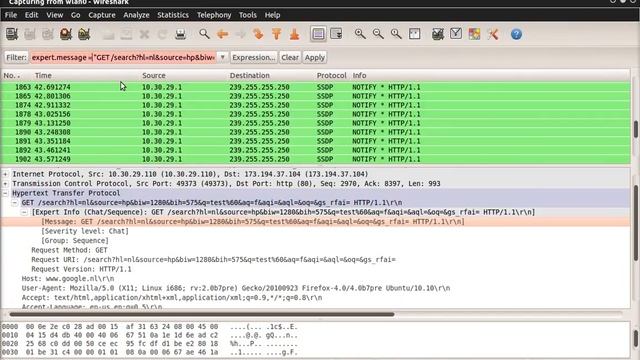Select packet 1863 in the list

click(x=316, y=87)
